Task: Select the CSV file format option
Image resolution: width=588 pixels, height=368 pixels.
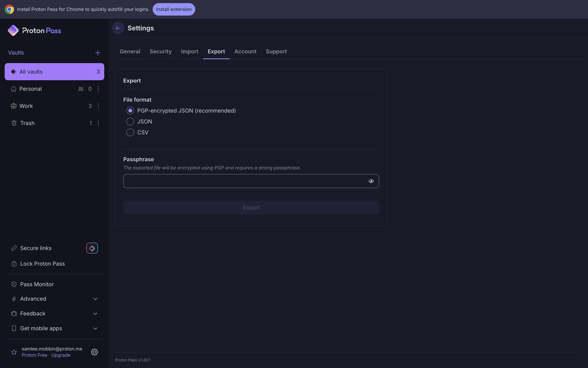Action: 130,132
